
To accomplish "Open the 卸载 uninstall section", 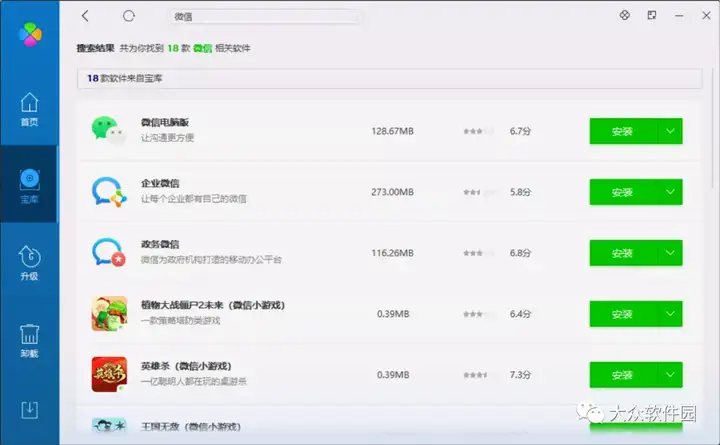I will pyautogui.click(x=29, y=340).
